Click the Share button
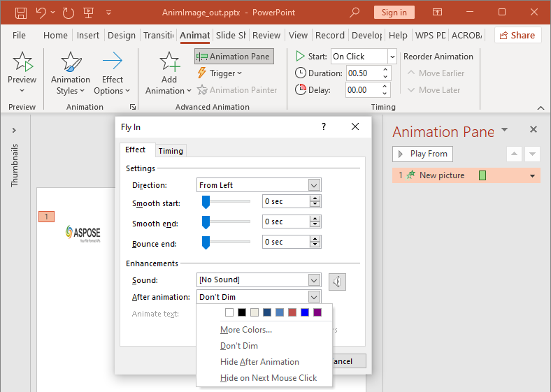This screenshot has width=551, height=392. pos(517,35)
